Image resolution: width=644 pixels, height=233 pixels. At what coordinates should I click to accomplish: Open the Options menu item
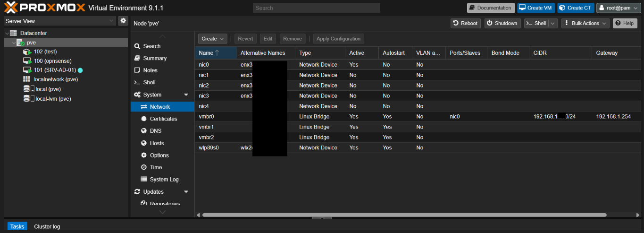click(162, 155)
